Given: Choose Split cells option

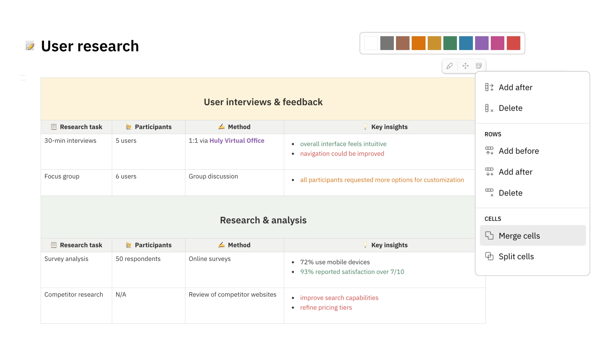Looking at the screenshot, I should pyautogui.click(x=516, y=256).
